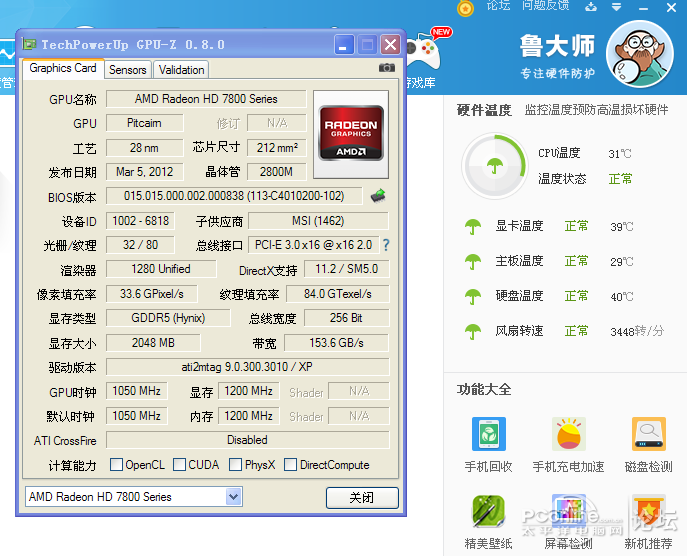Viewport: 687px width, 556px height.
Task: Switch to the Validation tab
Action: [181, 70]
